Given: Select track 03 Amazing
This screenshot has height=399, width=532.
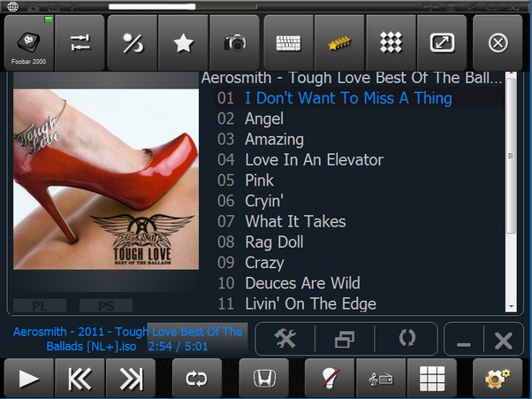Looking at the screenshot, I should coord(360,139).
